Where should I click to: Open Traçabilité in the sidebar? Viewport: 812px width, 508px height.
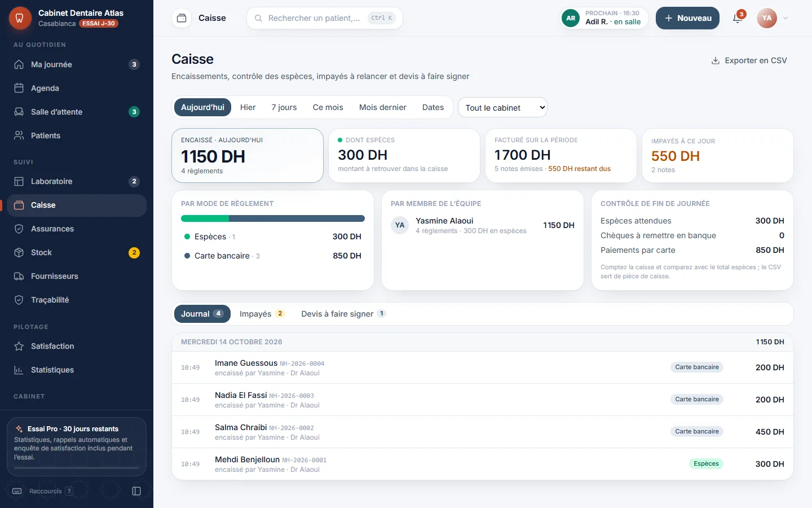pyautogui.click(x=77, y=300)
